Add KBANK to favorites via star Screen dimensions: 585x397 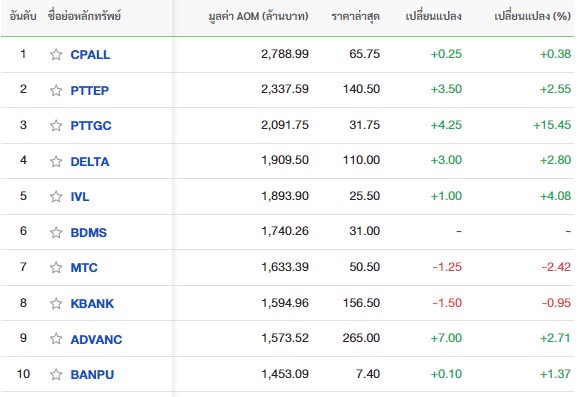click(x=56, y=303)
